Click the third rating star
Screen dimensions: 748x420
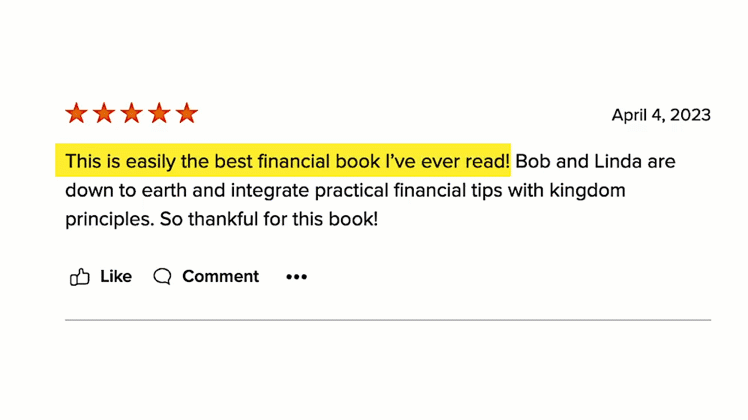point(132,114)
